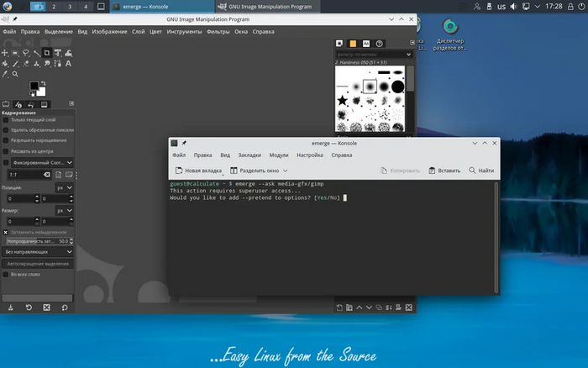This screenshot has height=368, width=588.
Task: Open the 'Закладки' menu in Konsole
Action: pyautogui.click(x=249, y=155)
